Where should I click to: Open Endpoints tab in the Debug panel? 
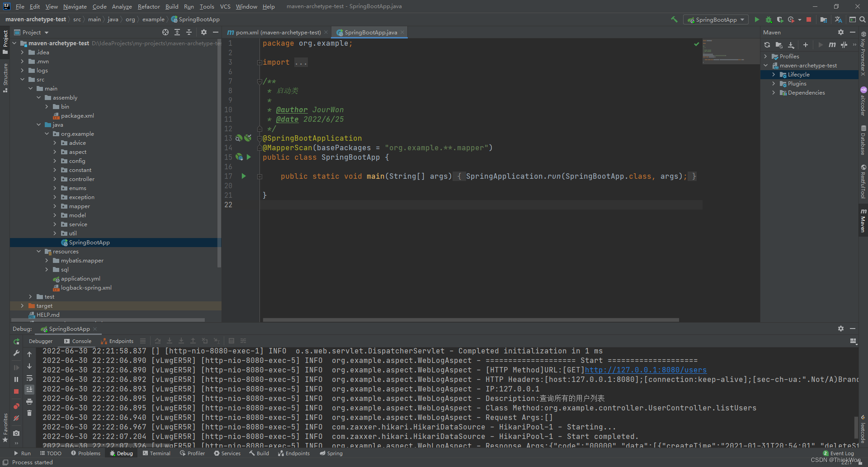(118, 341)
